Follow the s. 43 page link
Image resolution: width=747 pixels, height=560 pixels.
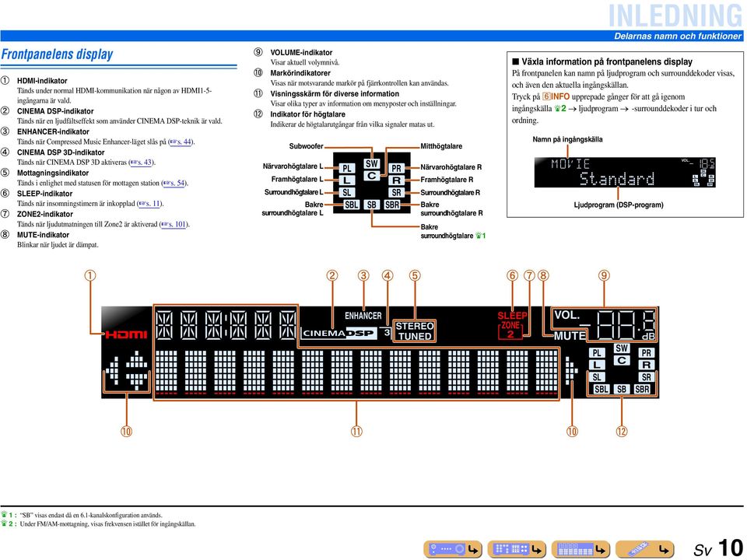tap(142, 163)
